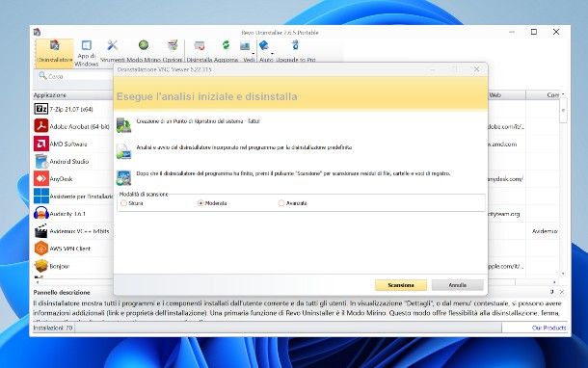Open the App di Windows view
The height and width of the screenshot is (368, 588).
[x=86, y=53]
